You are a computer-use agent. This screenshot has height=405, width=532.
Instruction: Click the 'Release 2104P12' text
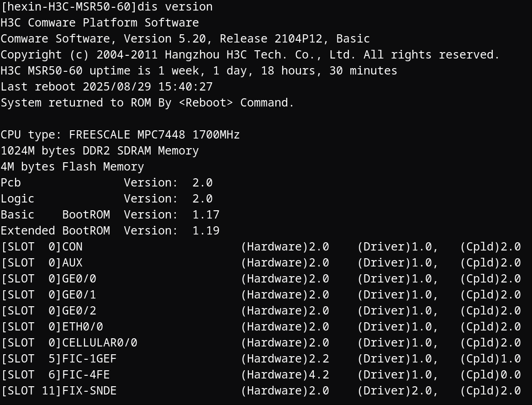tap(271, 38)
